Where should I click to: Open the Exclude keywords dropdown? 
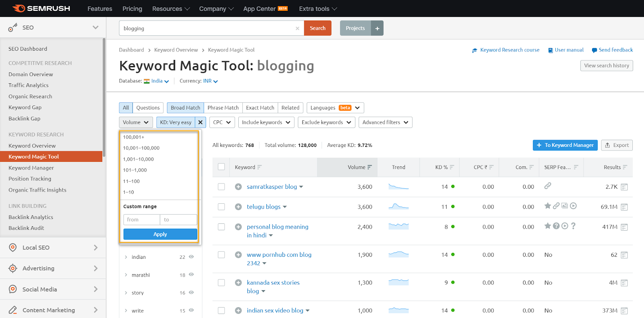pos(326,122)
